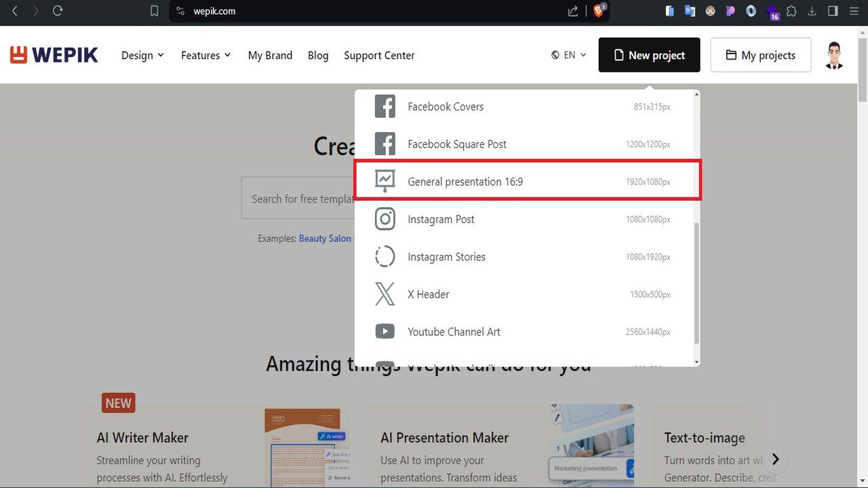The width and height of the screenshot is (868, 488).
Task: Expand the Features dropdown menu
Action: [206, 55]
